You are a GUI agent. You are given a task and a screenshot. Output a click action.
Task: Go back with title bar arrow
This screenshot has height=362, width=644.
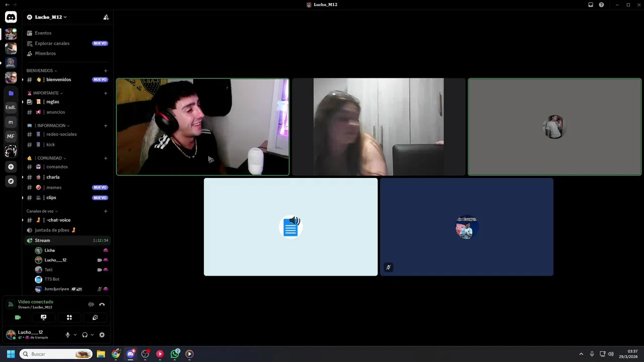7,5
